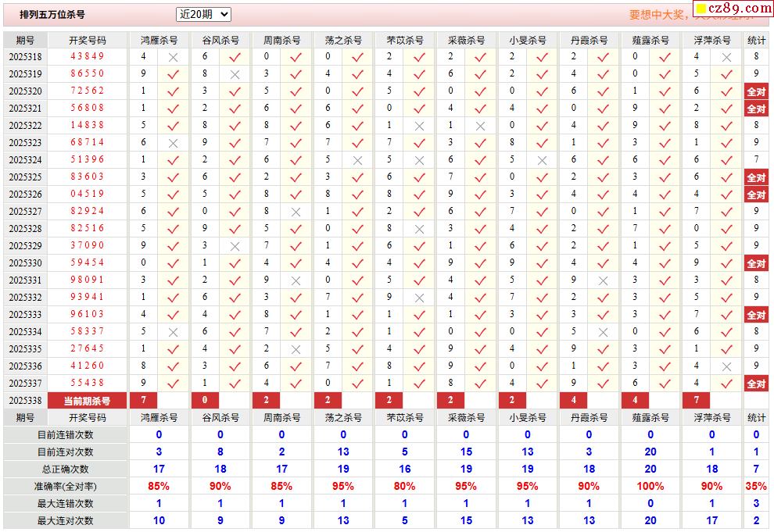774x532 pixels.
Task: Click the cross icon for 周南杀号 in row 2025335
Action: 296,349
